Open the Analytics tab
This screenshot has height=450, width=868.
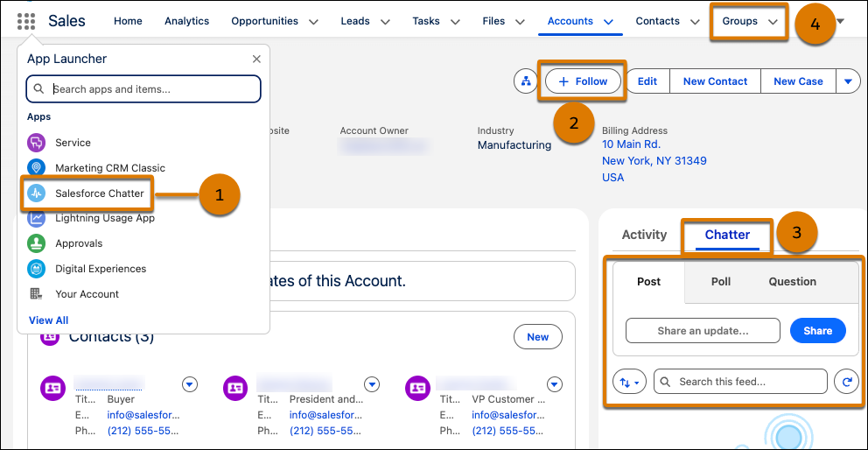coord(186,21)
